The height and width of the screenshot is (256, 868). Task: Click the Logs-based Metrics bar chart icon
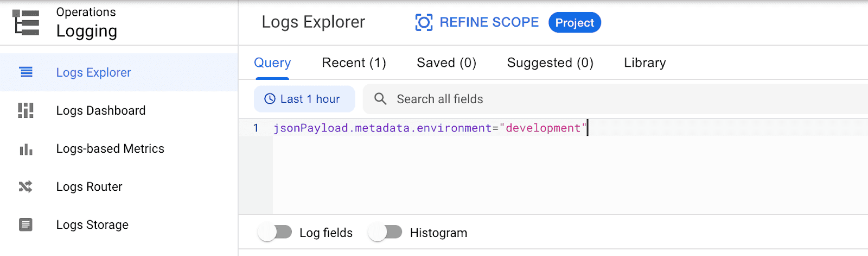click(x=26, y=149)
